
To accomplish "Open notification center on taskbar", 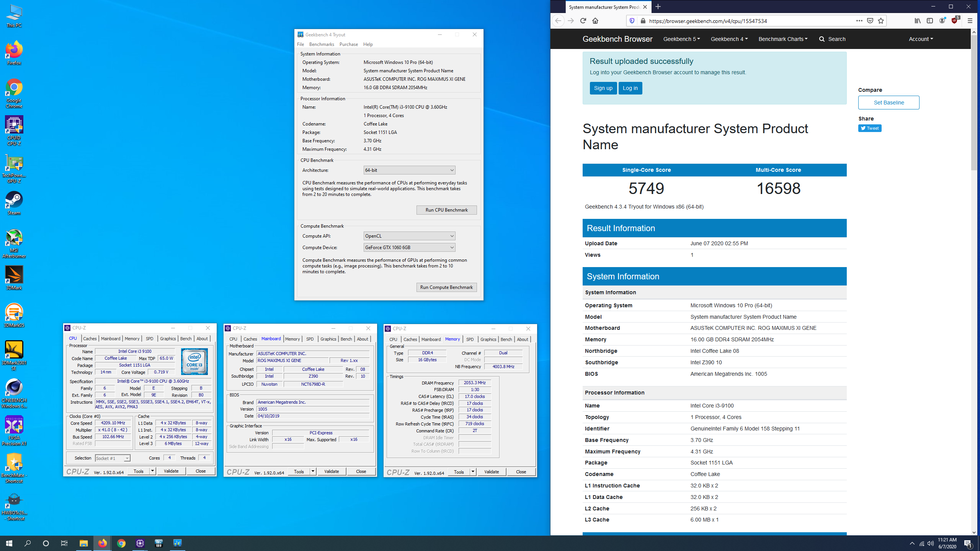I will point(968,543).
